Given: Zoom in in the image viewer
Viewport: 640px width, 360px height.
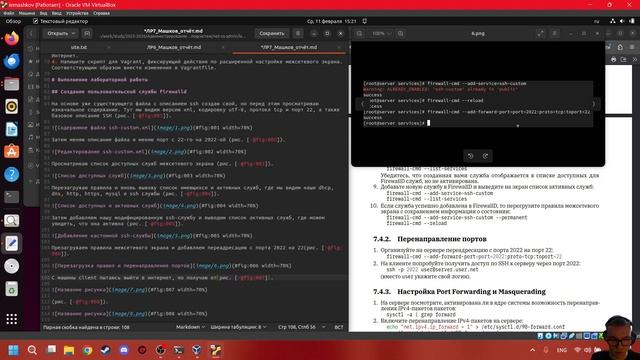Looking at the screenshot, I should [401, 33].
